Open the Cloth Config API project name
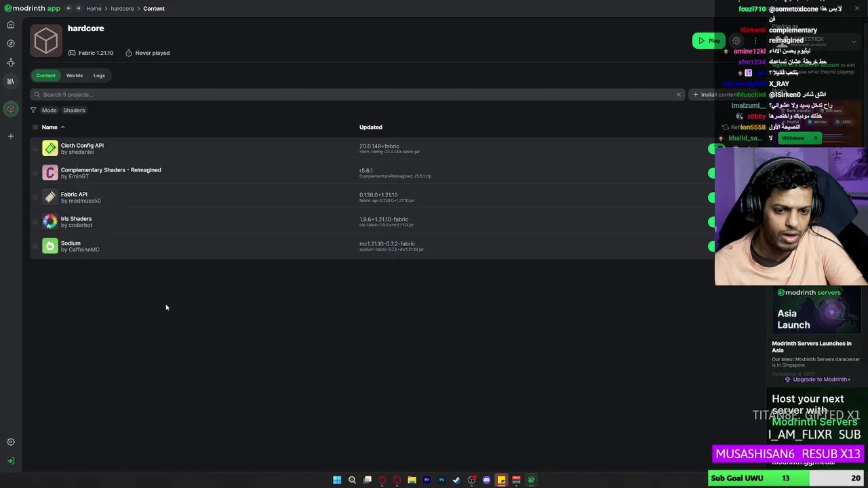The width and height of the screenshot is (868, 488). point(82,145)
